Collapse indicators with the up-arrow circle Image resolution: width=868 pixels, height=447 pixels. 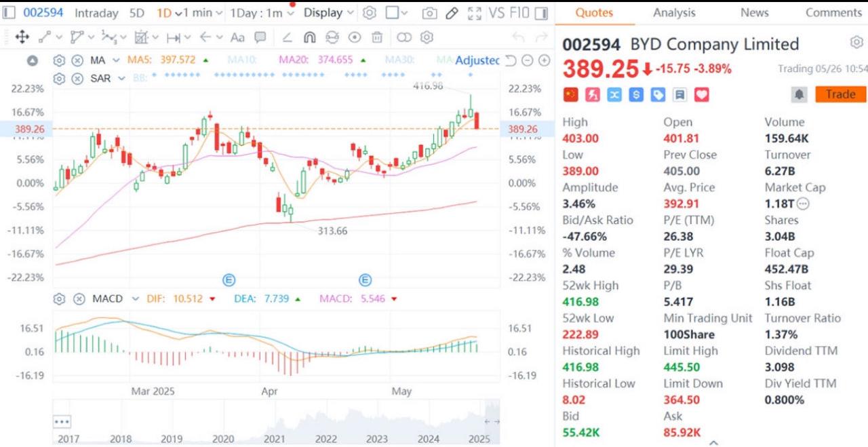click(x=33, y=60)
